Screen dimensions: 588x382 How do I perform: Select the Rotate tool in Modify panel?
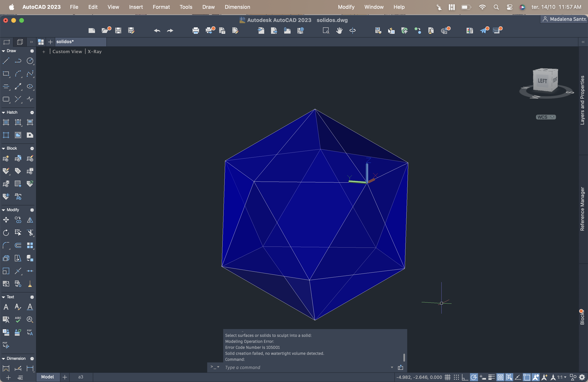pyautogui.click(x=6, y=233)
